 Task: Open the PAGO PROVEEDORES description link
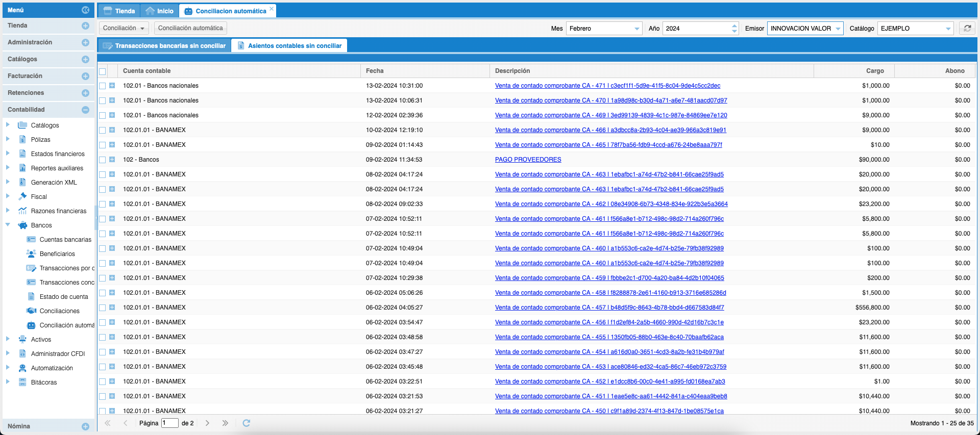[528, 160]
